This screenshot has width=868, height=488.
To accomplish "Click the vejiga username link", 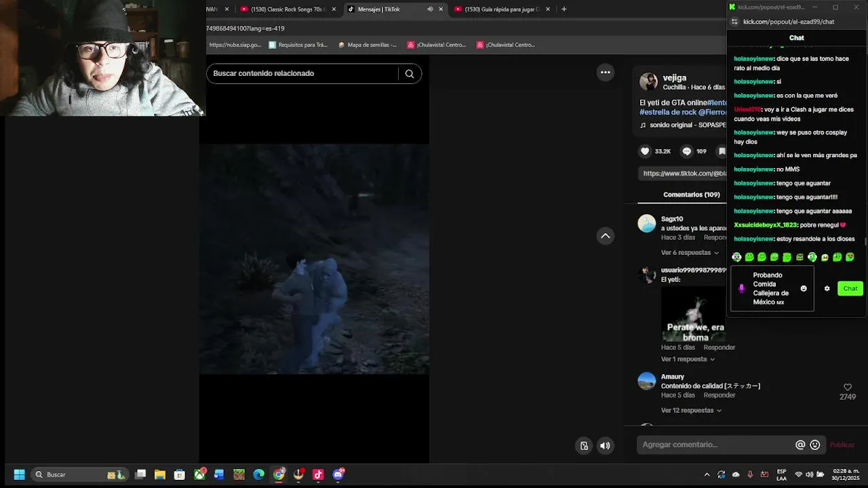I will 675,77.
